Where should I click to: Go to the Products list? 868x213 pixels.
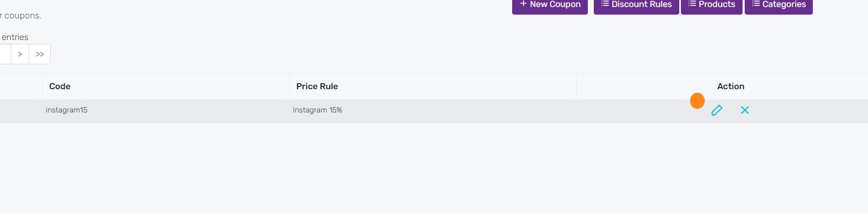[712, 5]
